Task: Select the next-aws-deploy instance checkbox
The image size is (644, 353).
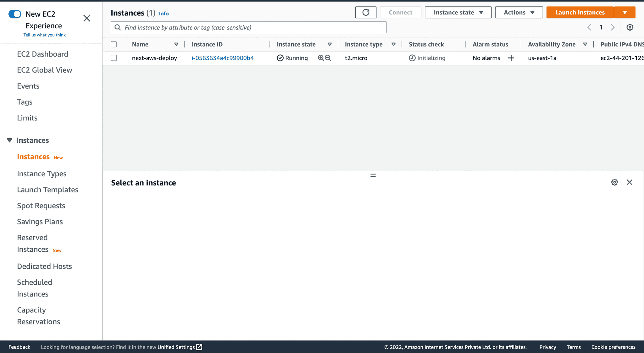Action: [114, 58]
